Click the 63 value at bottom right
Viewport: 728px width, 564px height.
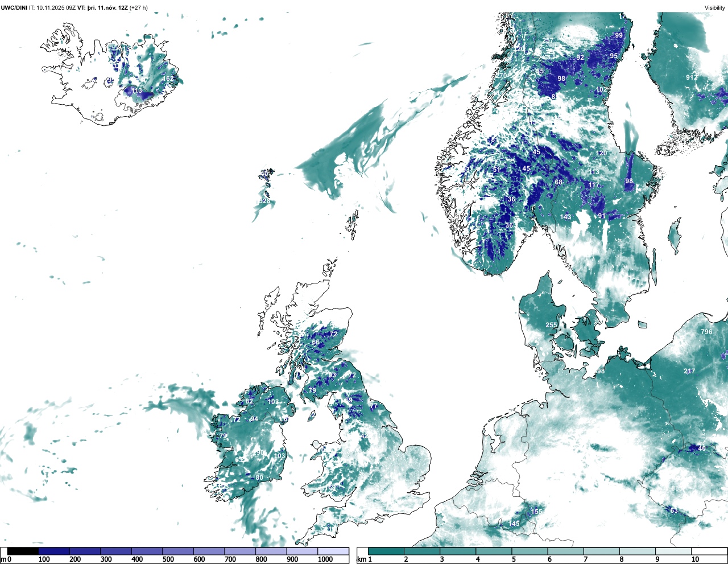click(674, 511)
